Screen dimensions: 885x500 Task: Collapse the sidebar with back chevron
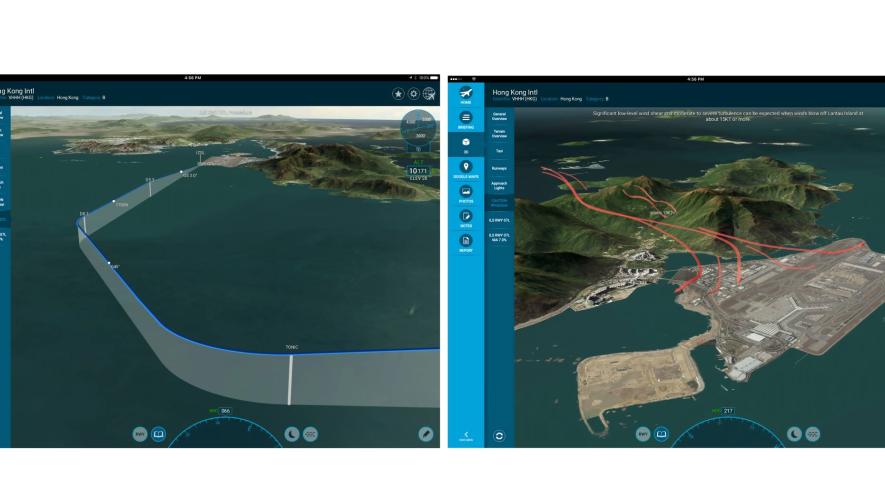466,435
